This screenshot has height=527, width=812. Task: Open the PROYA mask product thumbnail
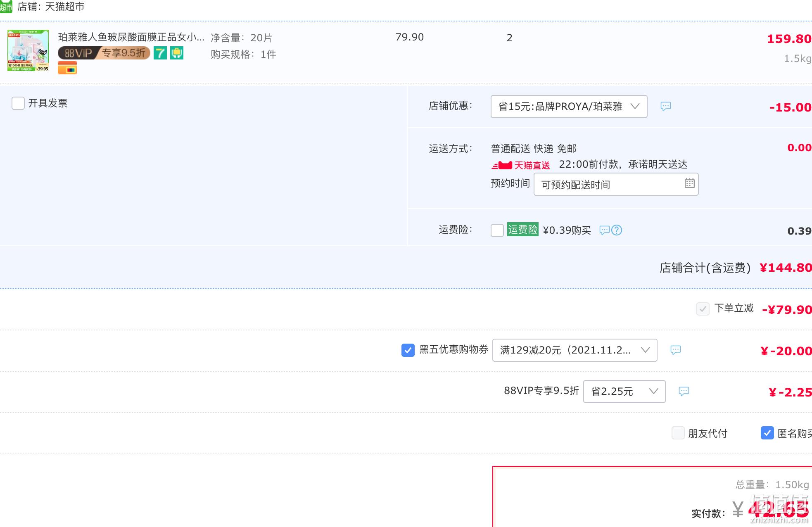[28, 50]
